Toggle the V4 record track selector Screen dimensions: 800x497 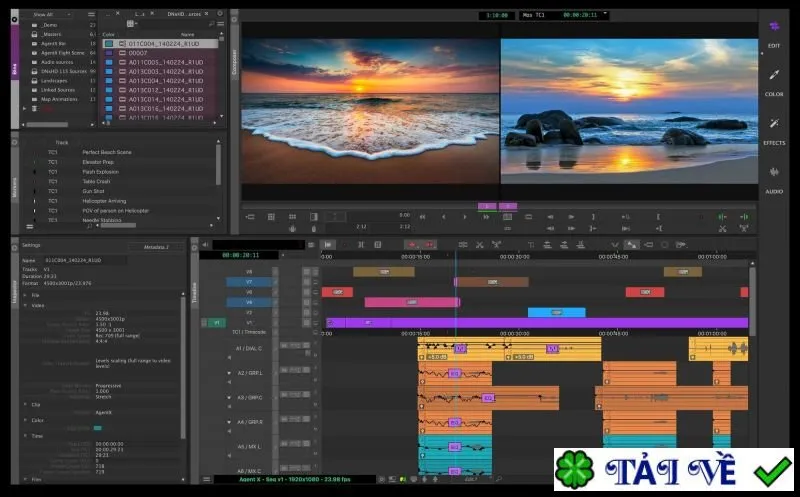tap(248, 302)
